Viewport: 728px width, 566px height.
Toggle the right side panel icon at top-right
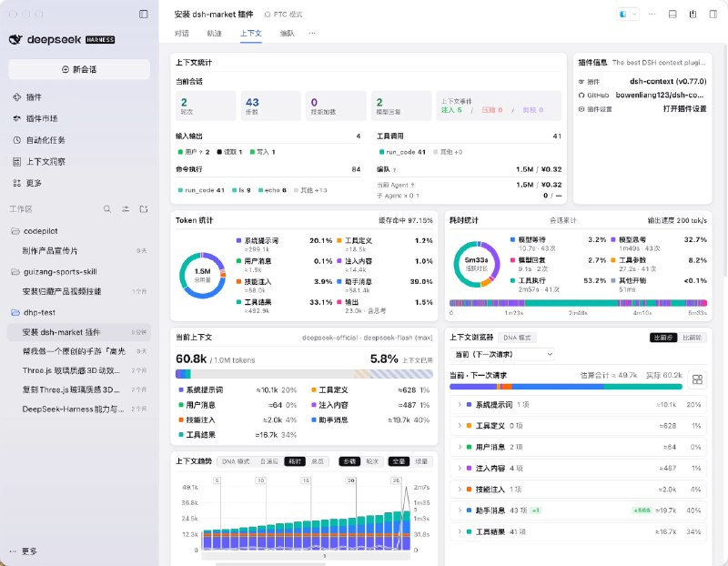coord(713,15)
